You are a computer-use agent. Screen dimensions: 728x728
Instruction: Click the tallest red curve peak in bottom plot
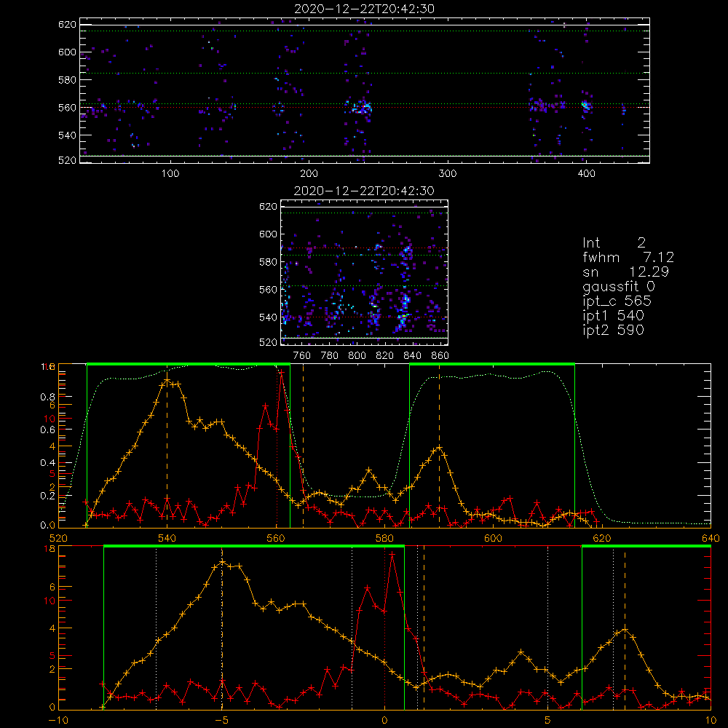[x=392, y=554]
